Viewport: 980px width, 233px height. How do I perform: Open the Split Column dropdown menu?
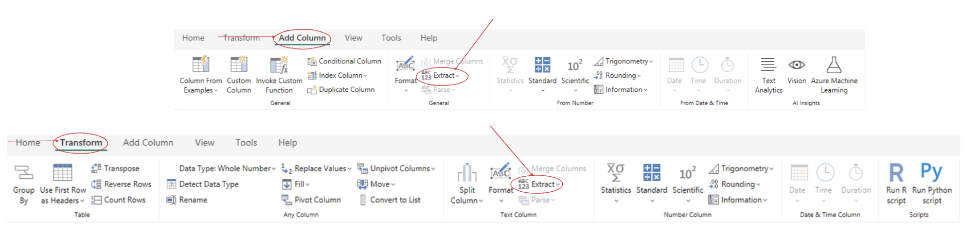coord(467,201)
